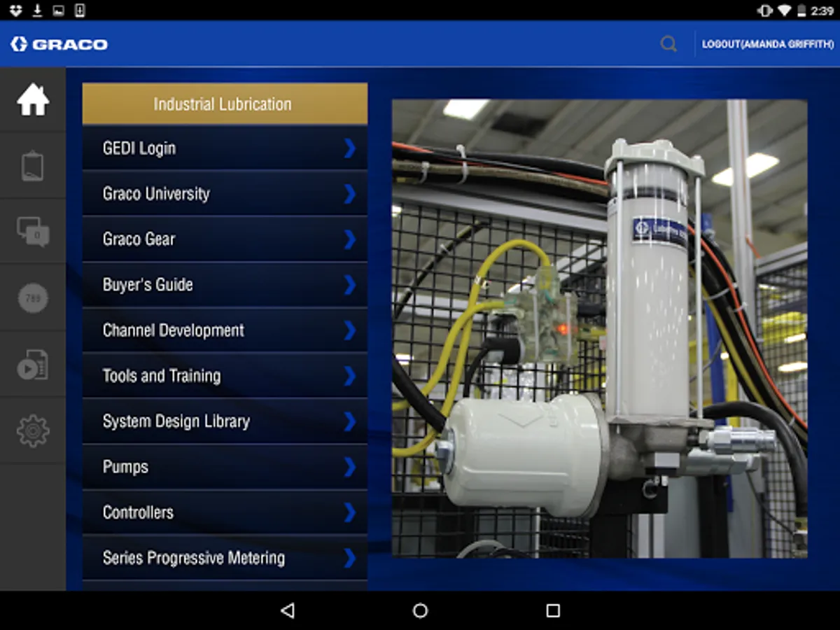Tap the Graco logo in header

(59, 44)
